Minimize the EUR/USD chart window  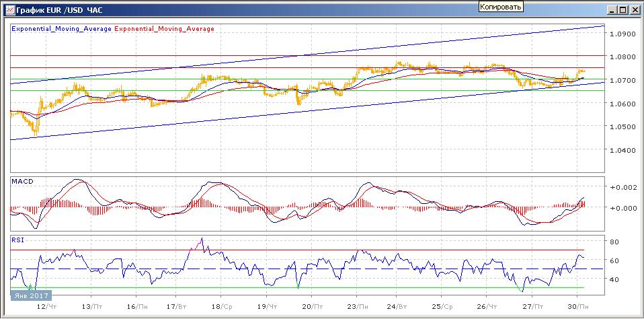pyautogui.click(x=613, y=9)
